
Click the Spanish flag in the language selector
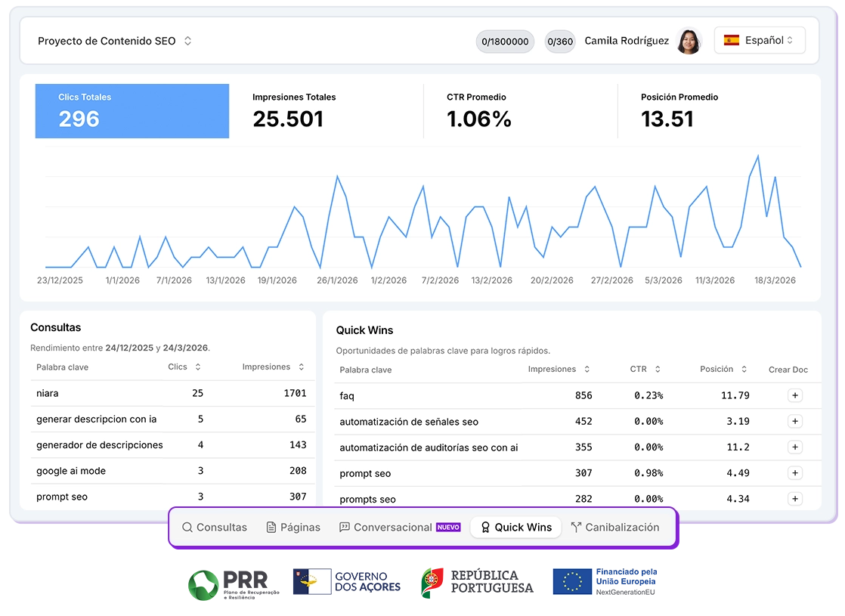pos(732,40)
